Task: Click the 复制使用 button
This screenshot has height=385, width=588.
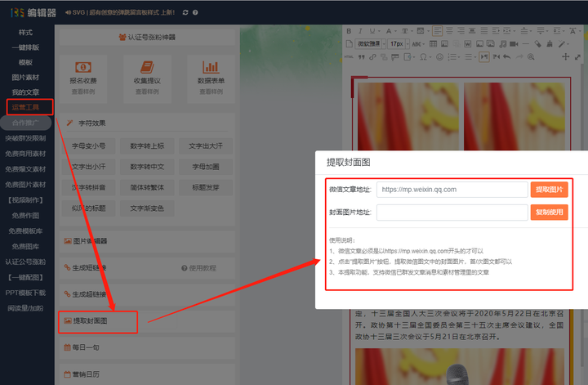Action: coord(550,213)
